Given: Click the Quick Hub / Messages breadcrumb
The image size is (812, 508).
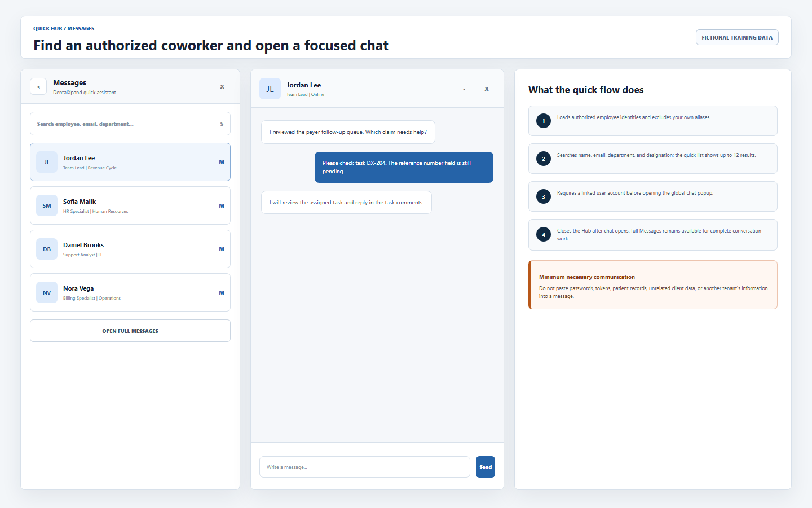Looking at the screenshot, I should pos(64,28).
